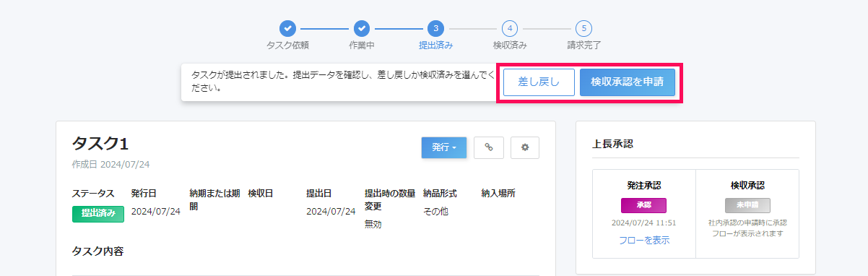Select step 4 検収済み circle
Viewport: 868px width, 276px height.
click(510, 28)
